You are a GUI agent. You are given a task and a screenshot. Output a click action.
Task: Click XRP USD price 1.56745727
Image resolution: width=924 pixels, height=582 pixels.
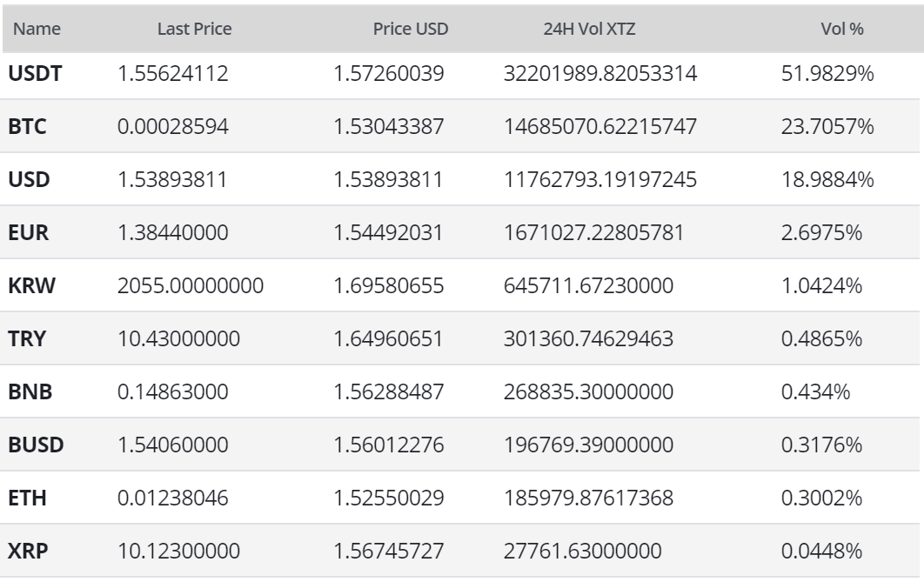pos(388,551)
